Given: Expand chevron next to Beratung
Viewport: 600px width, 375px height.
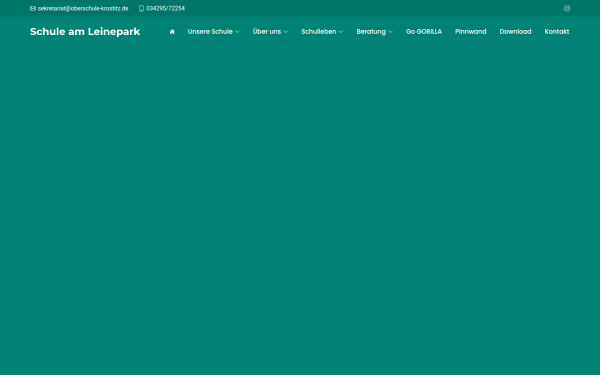Looking at the screenshot, I should point(390,32).
